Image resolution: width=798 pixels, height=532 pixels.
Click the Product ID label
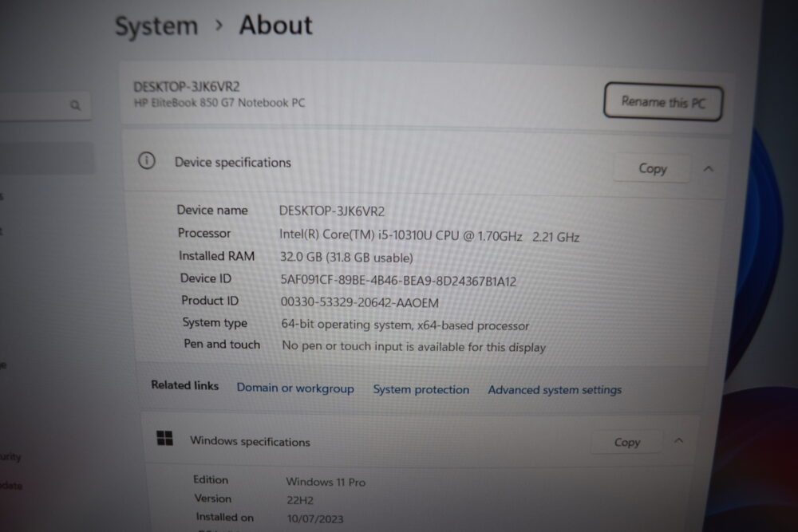(210, 301)
